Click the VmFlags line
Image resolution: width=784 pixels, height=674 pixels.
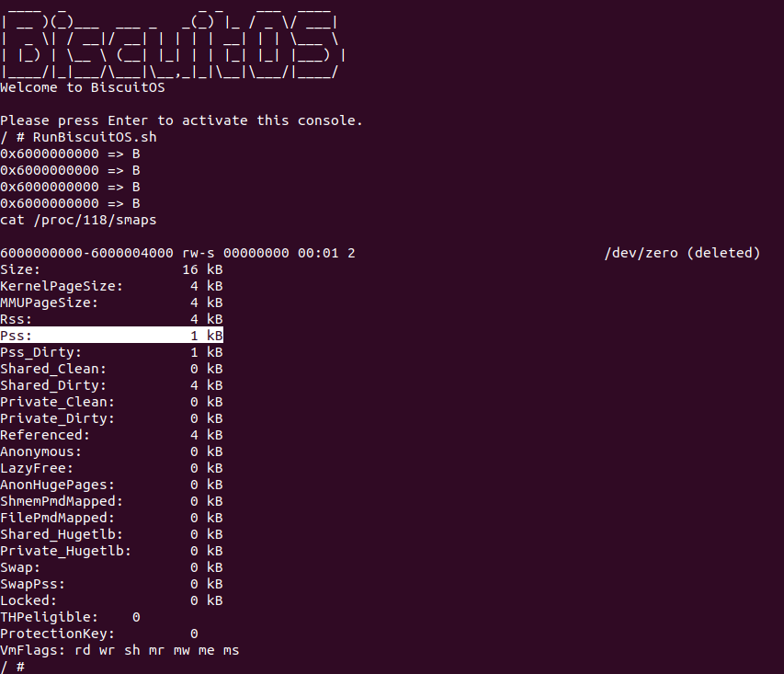119,650
